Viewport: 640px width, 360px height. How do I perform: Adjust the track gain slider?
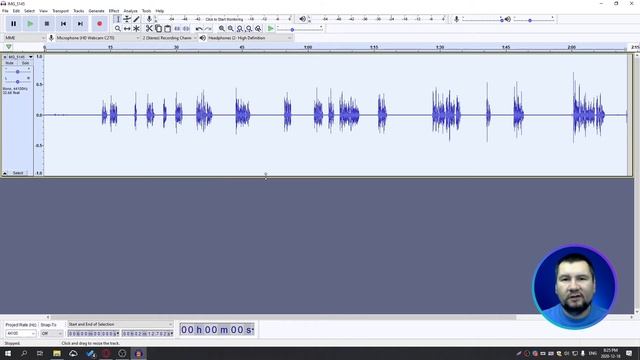(x=17, y=71)
